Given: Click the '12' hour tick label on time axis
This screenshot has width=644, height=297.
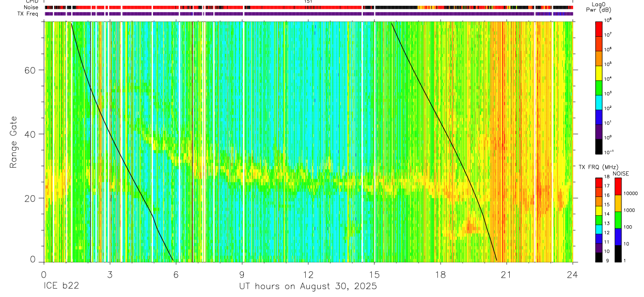Looking at the screenshot, I should (x=308, y=274).
